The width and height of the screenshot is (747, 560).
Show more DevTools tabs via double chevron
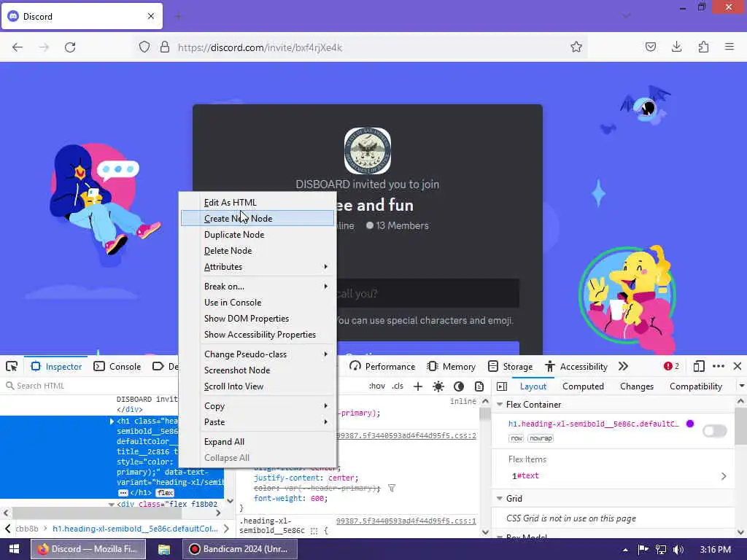pyautogui.click(x=623, y=366)
